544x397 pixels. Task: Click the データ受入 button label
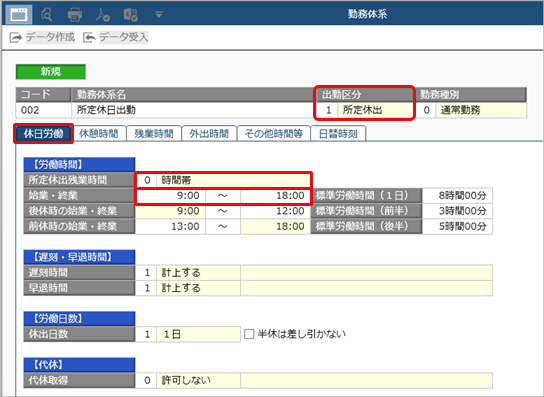[x=124, y=37]
